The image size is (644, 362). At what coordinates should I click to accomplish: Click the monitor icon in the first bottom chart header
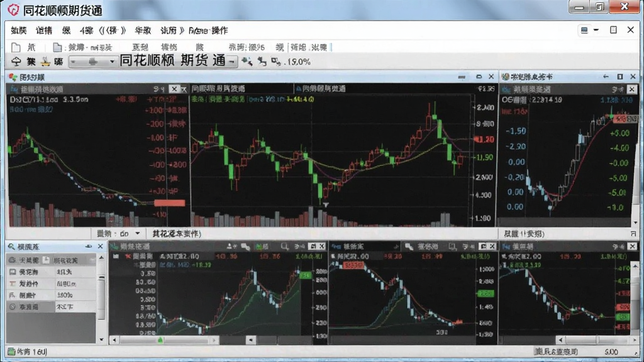(285, 246)
